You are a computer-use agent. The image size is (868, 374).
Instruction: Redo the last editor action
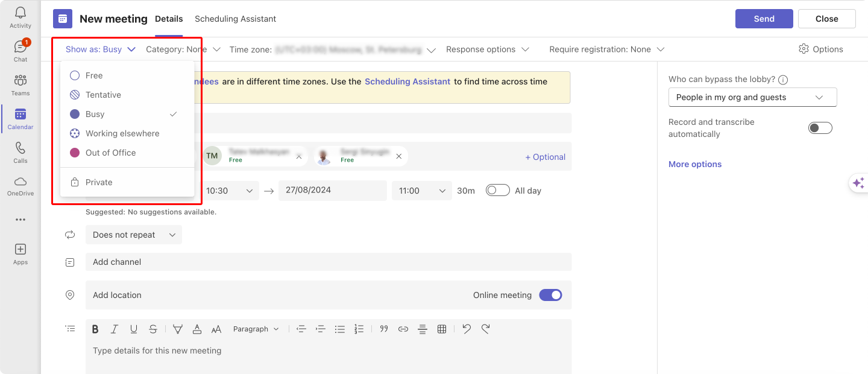click(486, 329)
